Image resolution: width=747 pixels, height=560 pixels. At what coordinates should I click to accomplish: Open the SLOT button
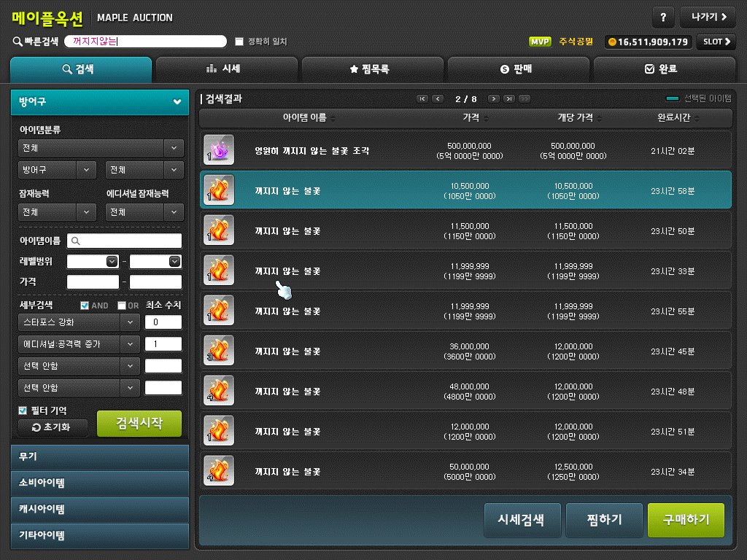click(x=716, y=42)
